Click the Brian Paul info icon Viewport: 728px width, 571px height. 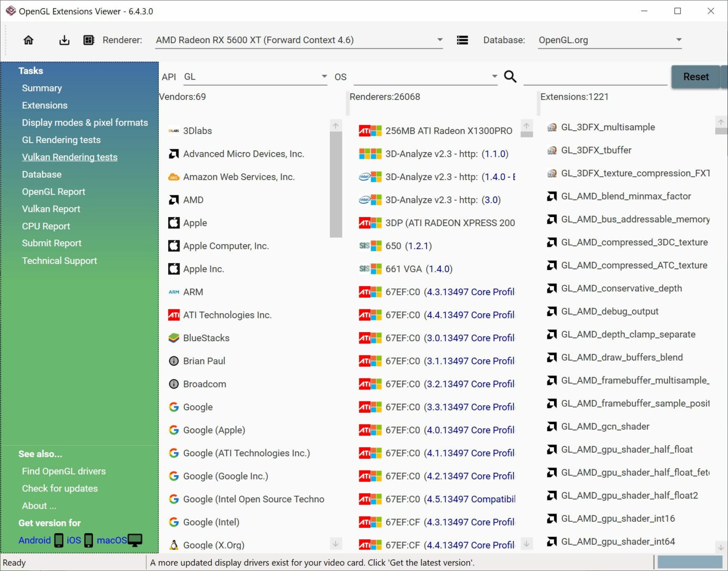tap(174, 361)
